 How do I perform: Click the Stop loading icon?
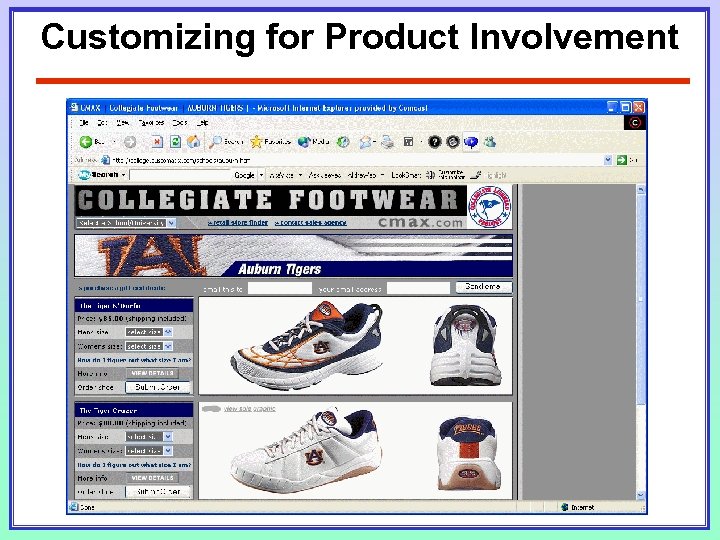157,142
